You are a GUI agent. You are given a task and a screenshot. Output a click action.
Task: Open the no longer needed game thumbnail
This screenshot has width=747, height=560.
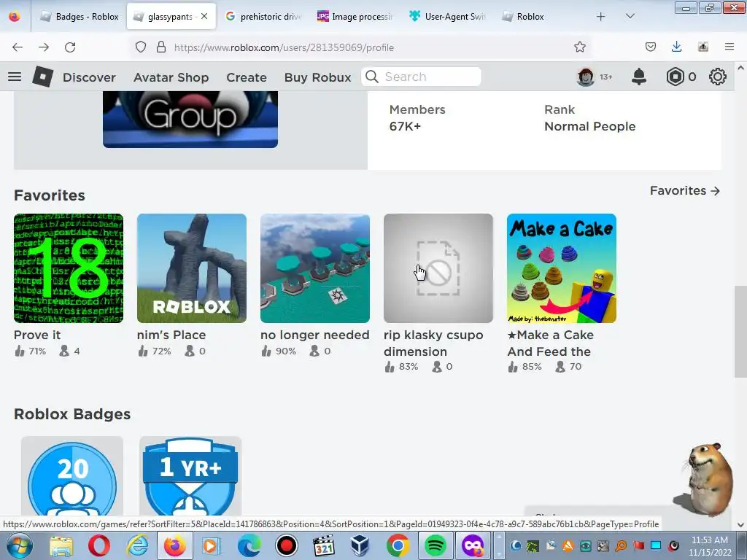click(x=315, y=268)
